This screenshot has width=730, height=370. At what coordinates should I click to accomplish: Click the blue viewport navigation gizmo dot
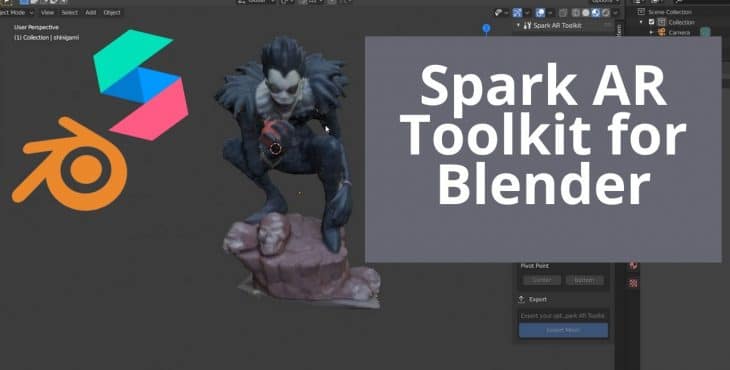(x=486, y=28)
